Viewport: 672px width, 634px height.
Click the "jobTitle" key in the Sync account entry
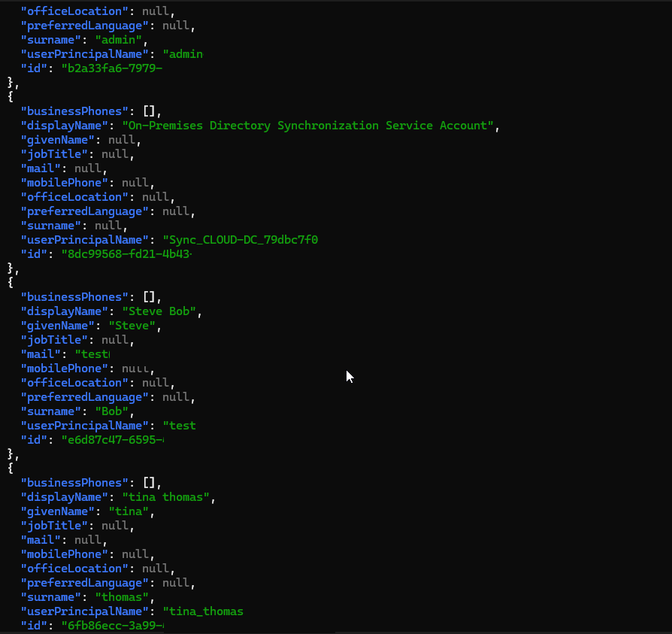pos(54,154)
